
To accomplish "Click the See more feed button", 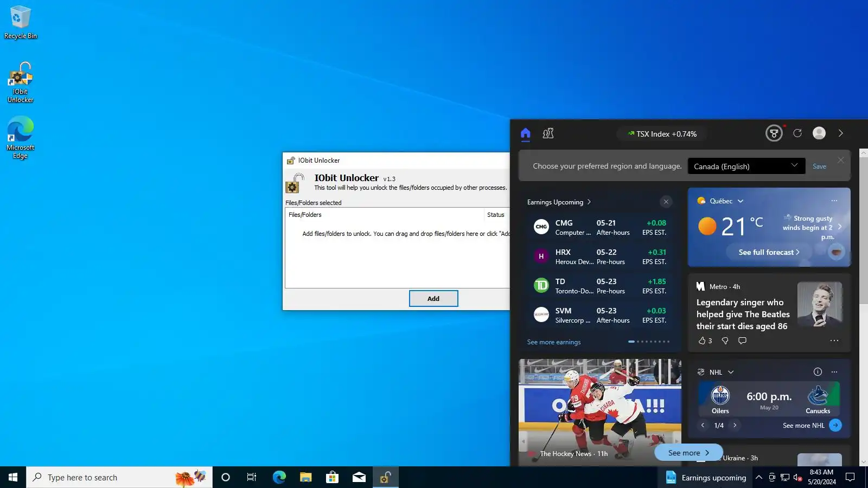I will [x=688, y=453].
